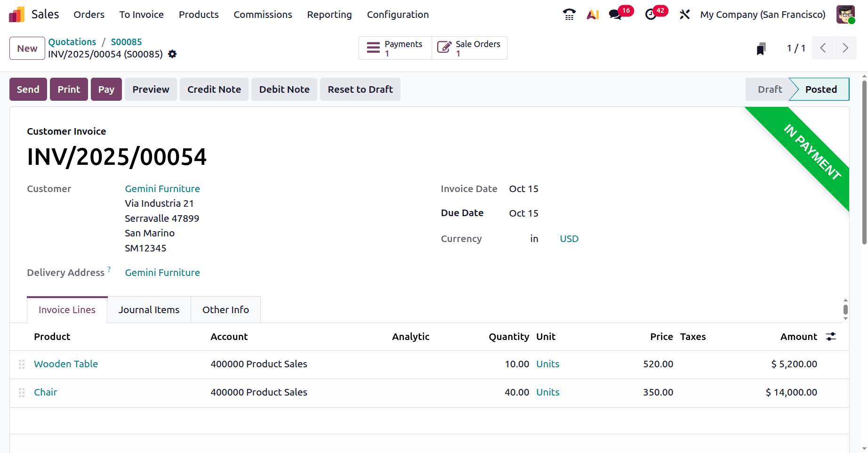The image size is (868, 453).
Task: Click the Sales app logo icon
Action: click(16, 14)
